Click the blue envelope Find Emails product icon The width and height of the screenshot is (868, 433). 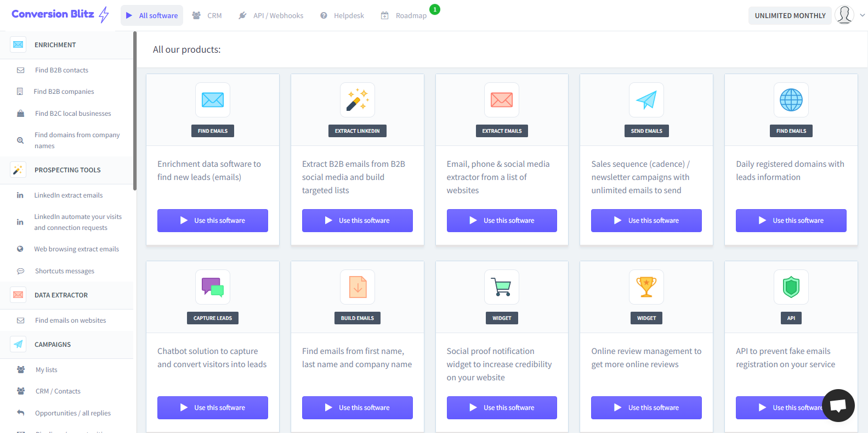click(x=213, y=100)
